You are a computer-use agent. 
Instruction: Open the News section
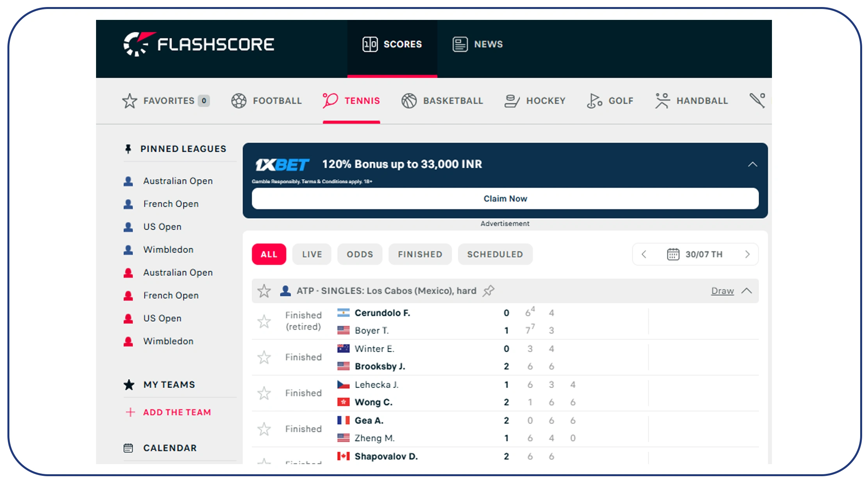click(x=478, y=44)
